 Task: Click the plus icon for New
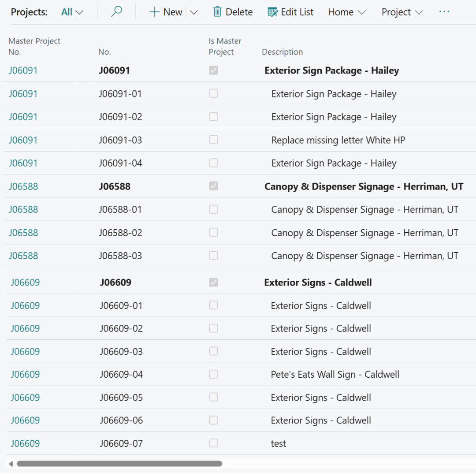(x=154, y=12)
